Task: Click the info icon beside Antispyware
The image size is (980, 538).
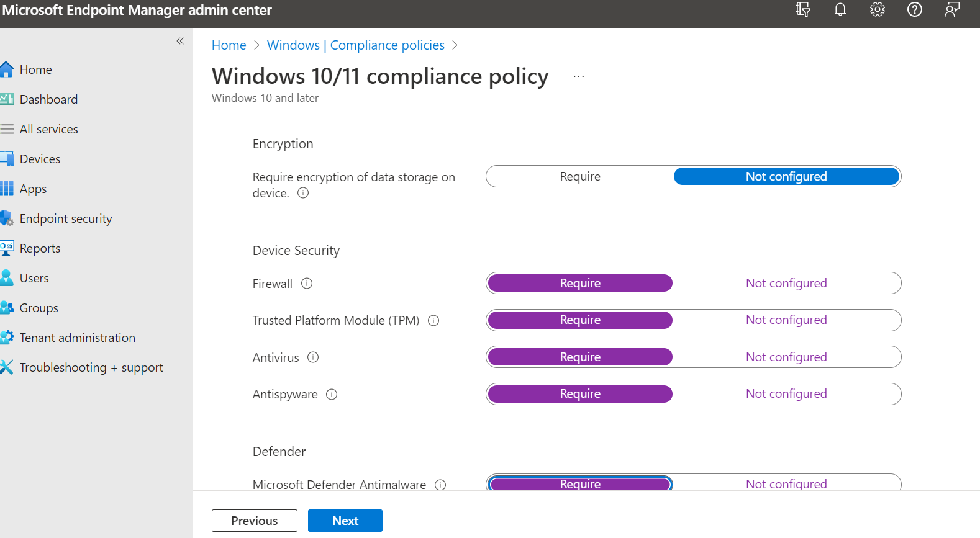Action: pos(332,395)
